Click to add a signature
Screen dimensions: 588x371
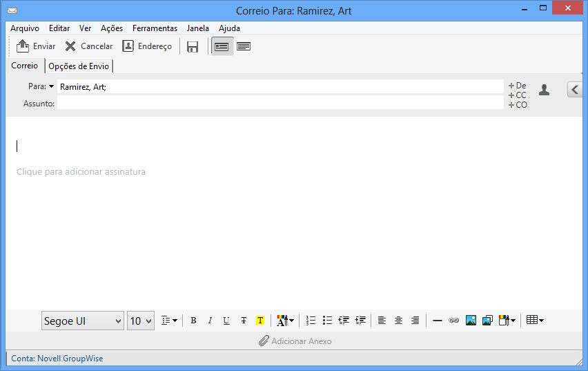(x=81, y=172)
